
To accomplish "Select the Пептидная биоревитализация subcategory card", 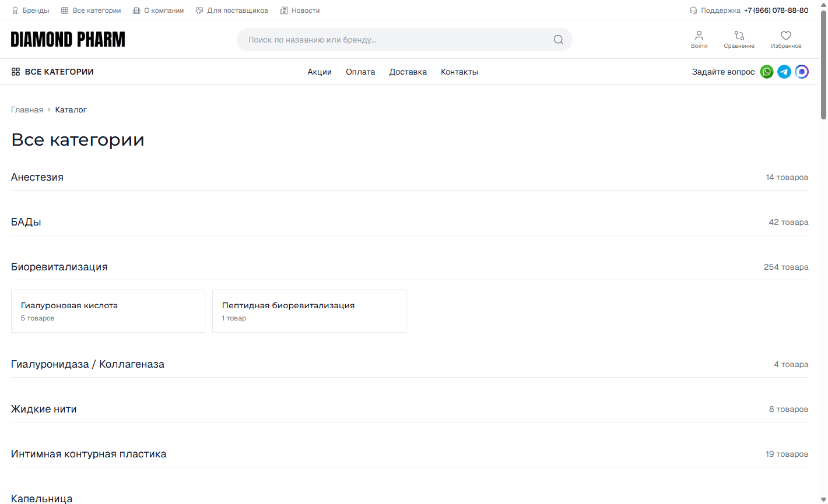I will (309, 311).
